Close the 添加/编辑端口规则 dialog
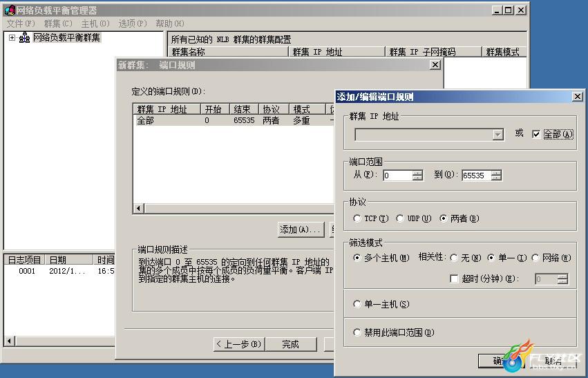This screenshot has width=588, height=378. [578, 97]
